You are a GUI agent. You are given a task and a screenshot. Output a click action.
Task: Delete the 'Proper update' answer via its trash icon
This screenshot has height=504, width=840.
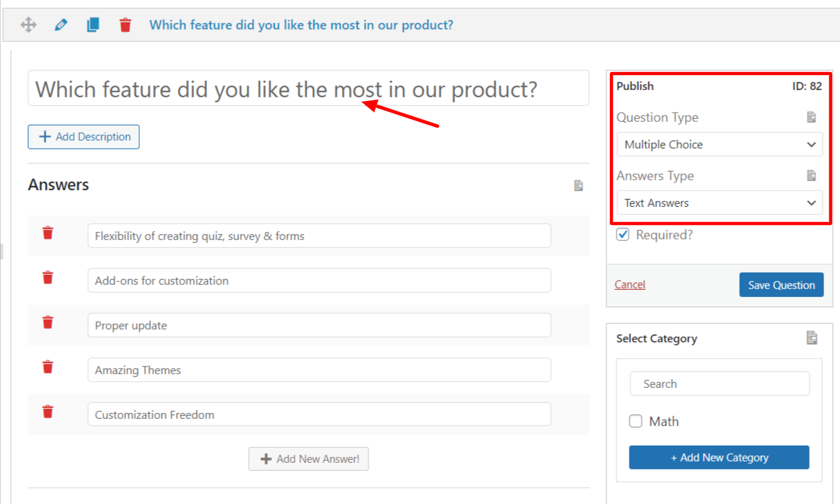pyautogui.click(x=48, y=322)
